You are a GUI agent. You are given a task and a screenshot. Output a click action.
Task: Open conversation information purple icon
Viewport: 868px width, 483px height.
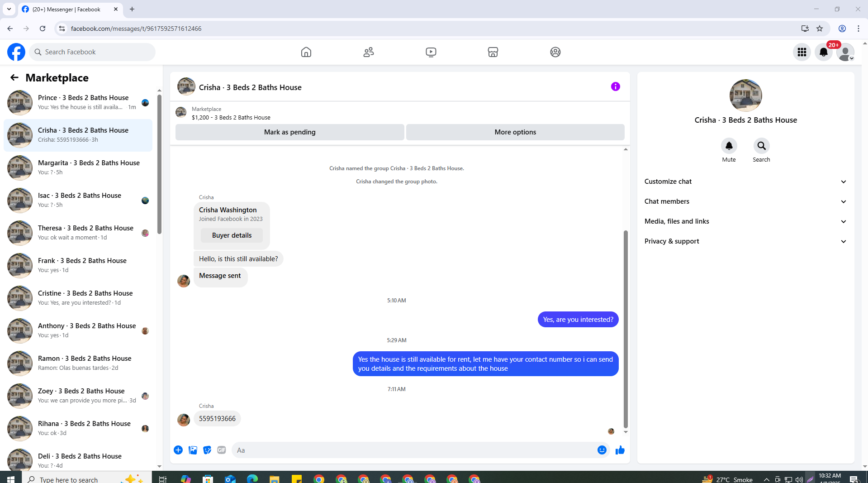click(616, 86)
